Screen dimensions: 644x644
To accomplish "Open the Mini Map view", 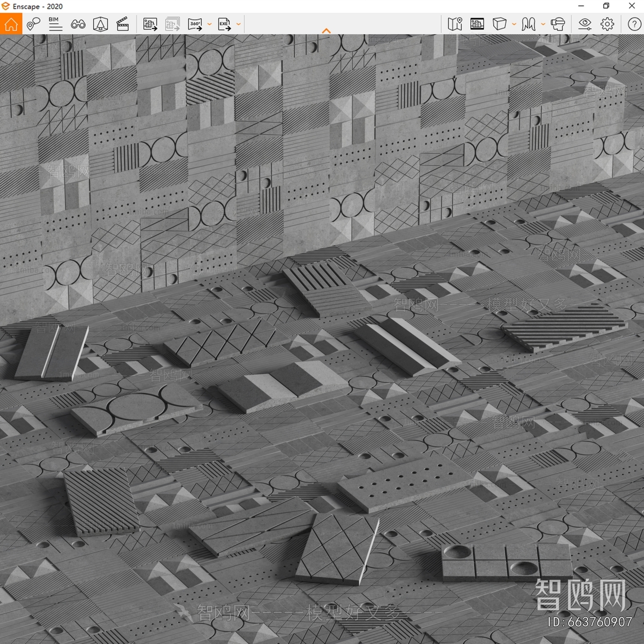I will coord(455,24).
